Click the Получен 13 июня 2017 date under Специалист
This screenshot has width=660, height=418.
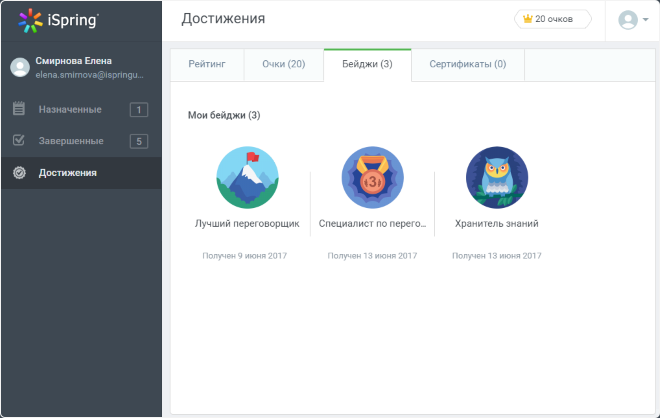tap(373, 256)
